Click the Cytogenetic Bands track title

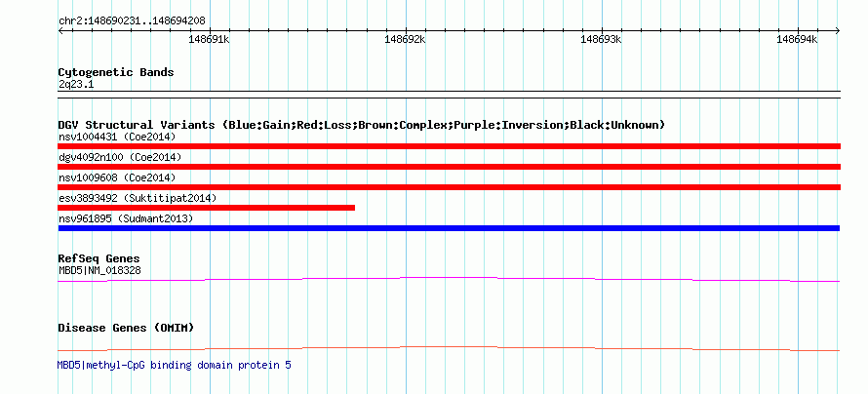pyautogui.click(x=116, y=72)
